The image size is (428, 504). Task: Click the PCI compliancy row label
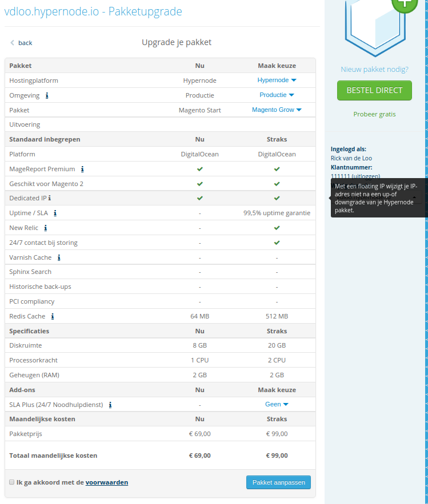[32, 301]
